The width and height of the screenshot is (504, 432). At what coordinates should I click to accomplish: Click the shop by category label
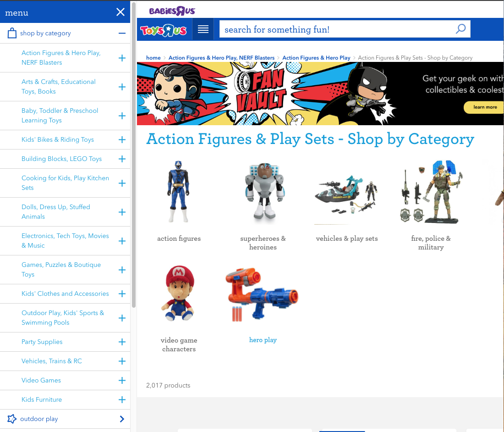pos(45,33)
